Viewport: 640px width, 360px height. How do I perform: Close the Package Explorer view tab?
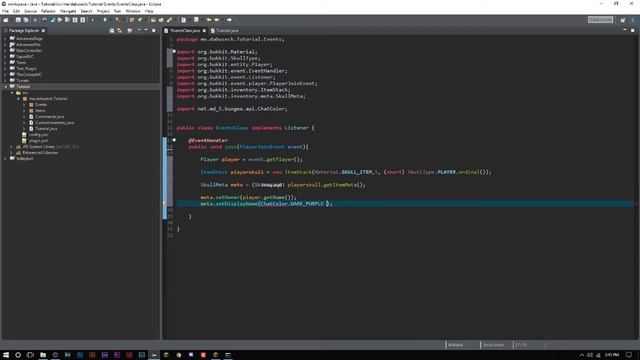[43, 31]
